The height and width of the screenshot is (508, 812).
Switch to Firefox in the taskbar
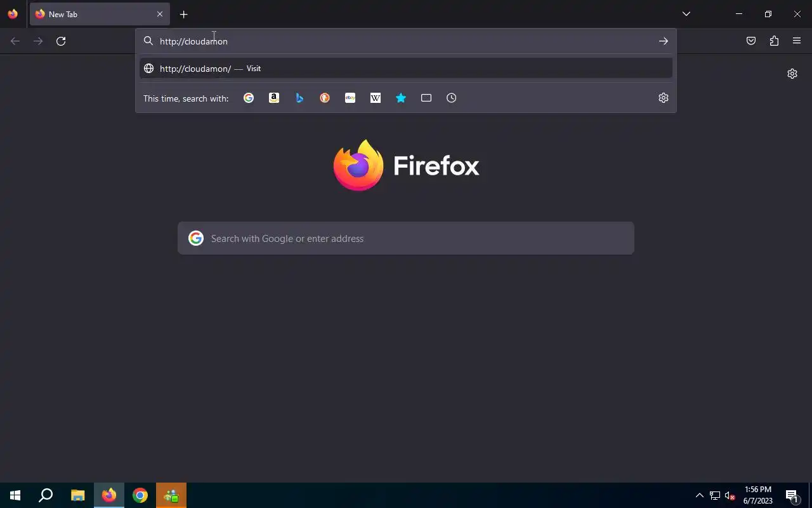point(109,495)
